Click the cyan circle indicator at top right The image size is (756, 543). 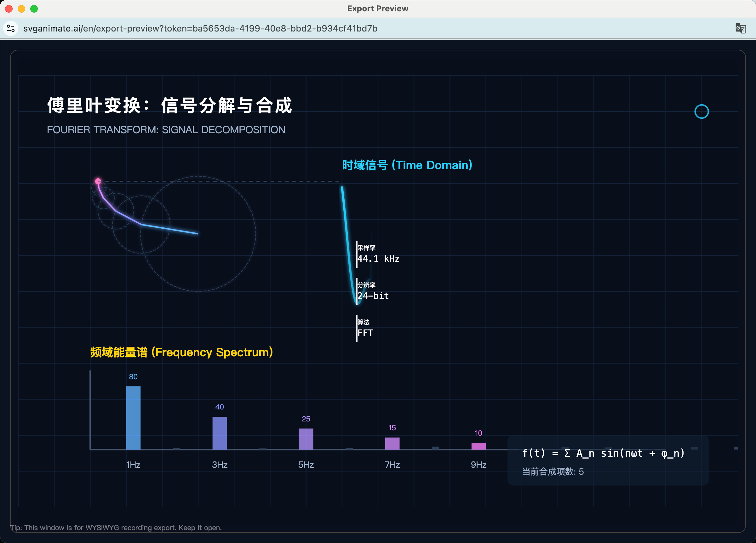pos(701,111)
